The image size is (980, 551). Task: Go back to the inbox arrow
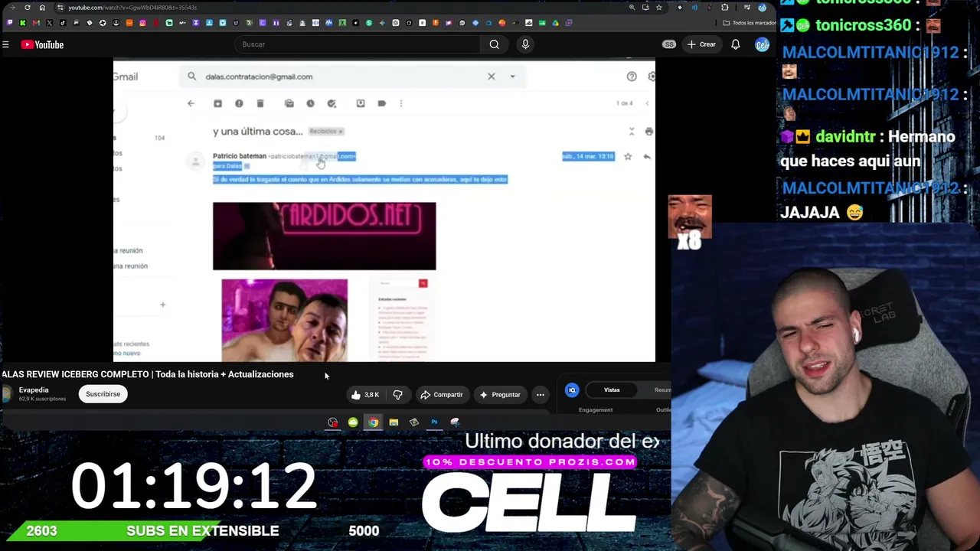pos(191,103)
